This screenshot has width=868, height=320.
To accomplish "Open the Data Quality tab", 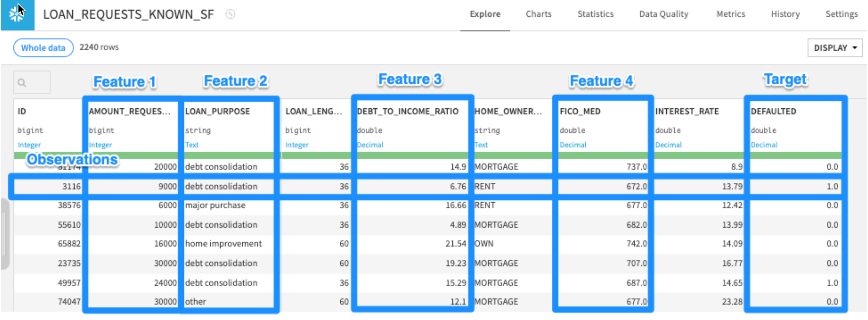I will (x=663, y=14).
